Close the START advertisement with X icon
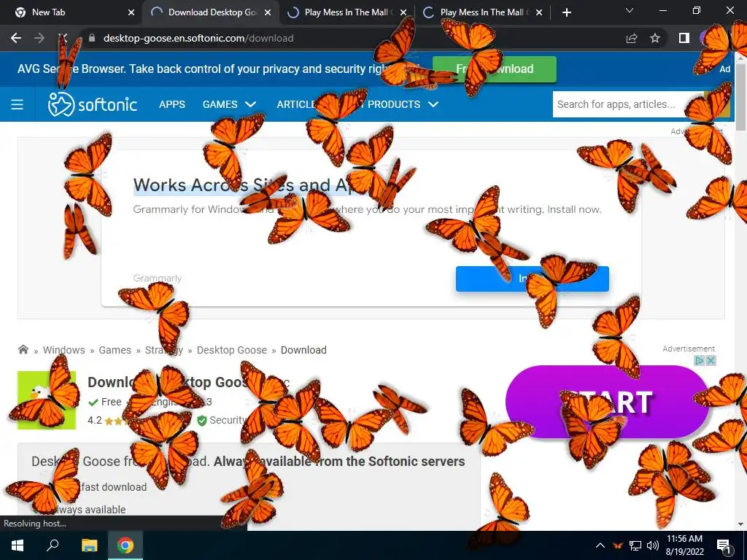Image resolution: width=747 pixels, height=560 pixels. 711,360
